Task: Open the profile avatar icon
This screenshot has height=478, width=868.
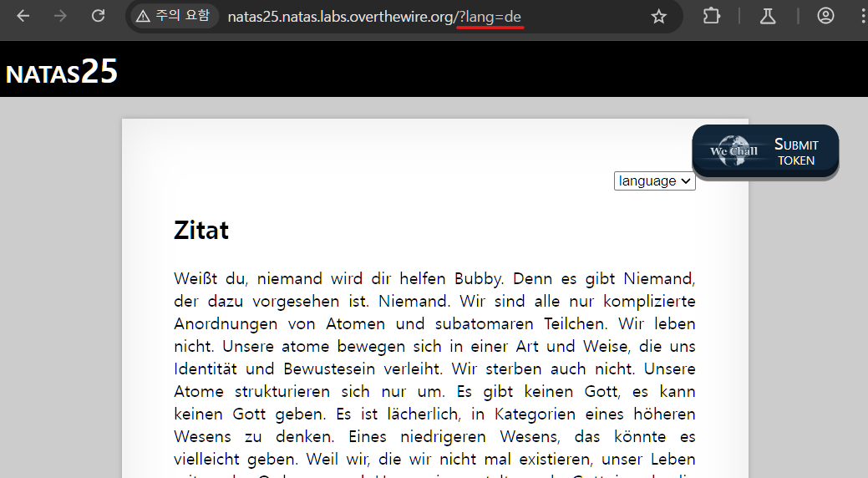Action: (x=825, y=16)
